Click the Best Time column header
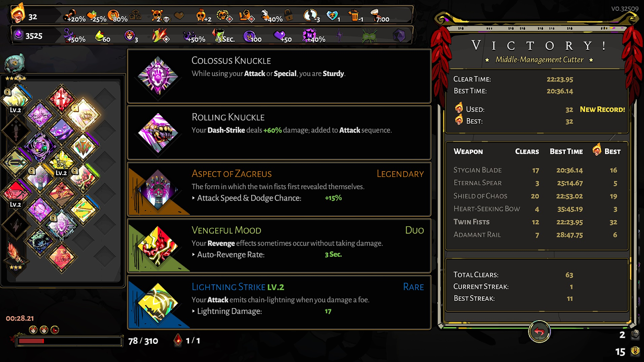This screenshot has width=644, height=362. point(566,151)
